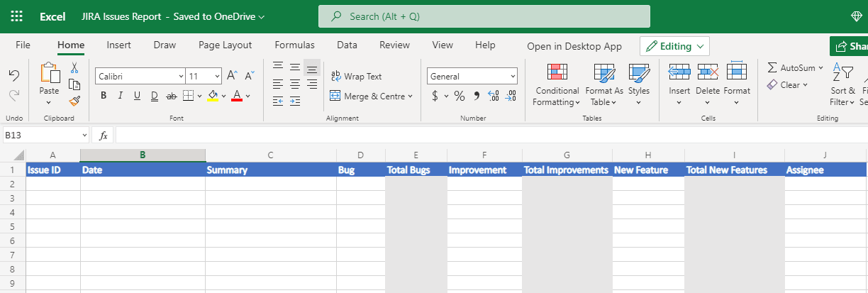Click the Undo arrow icon
The image size is (868, 293).
pos(14,75)
